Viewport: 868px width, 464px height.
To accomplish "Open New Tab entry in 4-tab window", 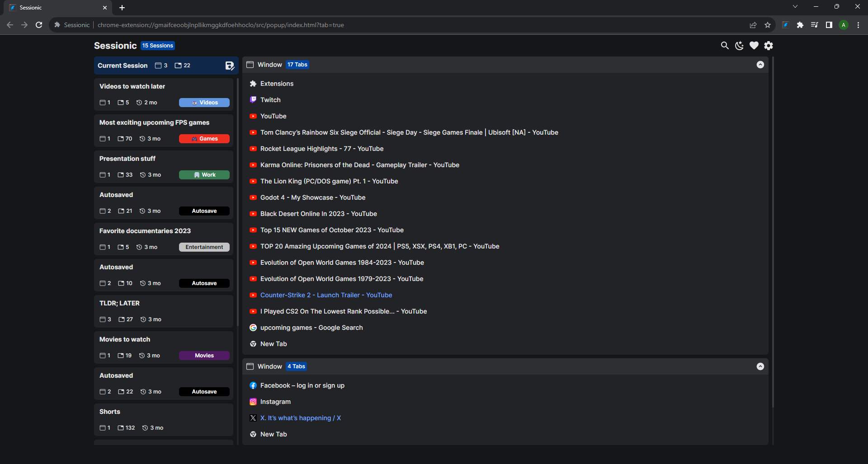I will 274,434.
